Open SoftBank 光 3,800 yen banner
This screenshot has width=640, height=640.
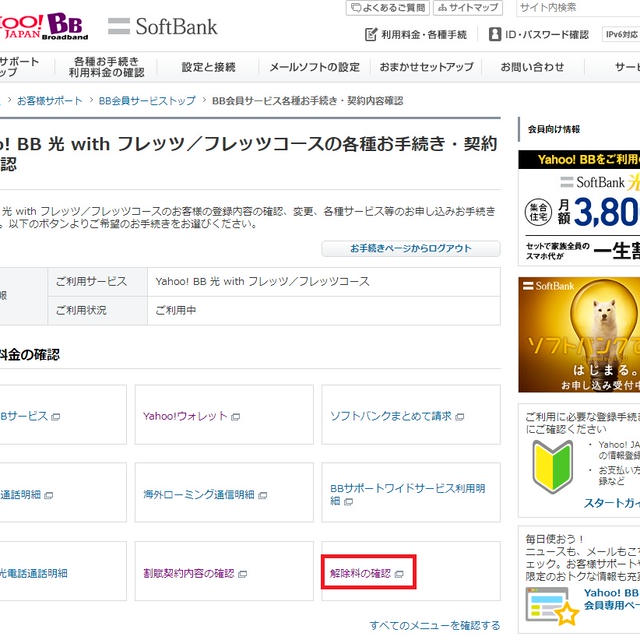point(579,208)
